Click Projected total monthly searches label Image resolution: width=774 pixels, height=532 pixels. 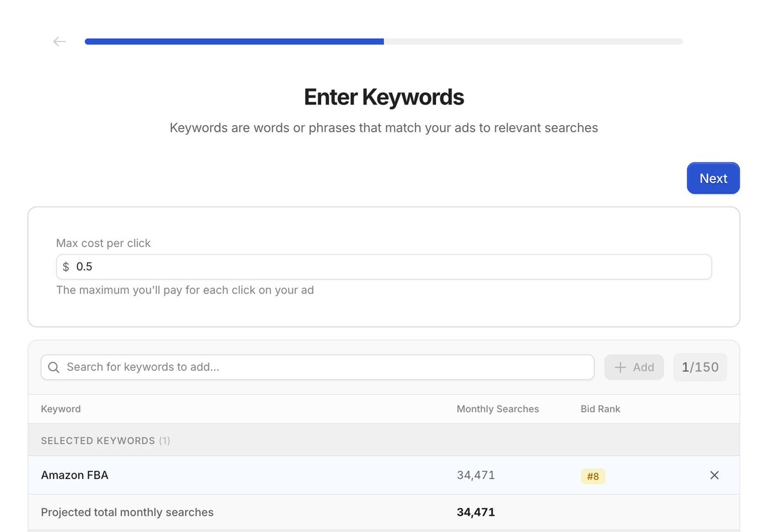(127, 513)
